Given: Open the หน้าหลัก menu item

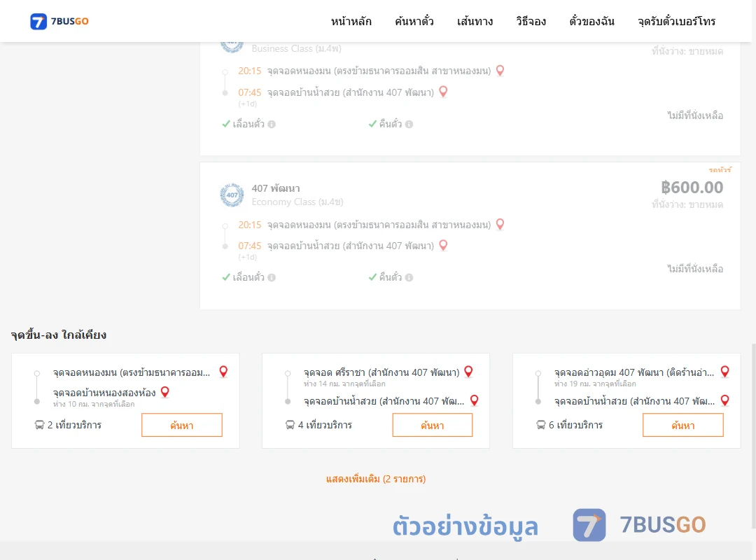Looking at the screenshot, I should 351,21.
